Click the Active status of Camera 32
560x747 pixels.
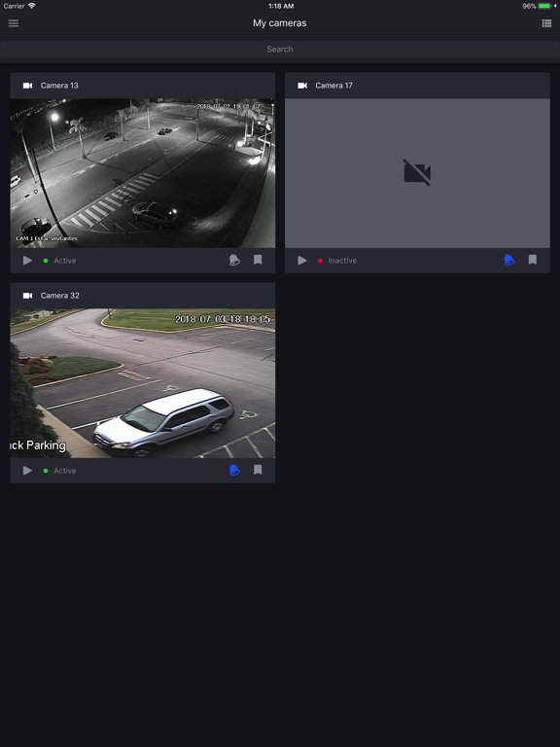click(65, 471)
